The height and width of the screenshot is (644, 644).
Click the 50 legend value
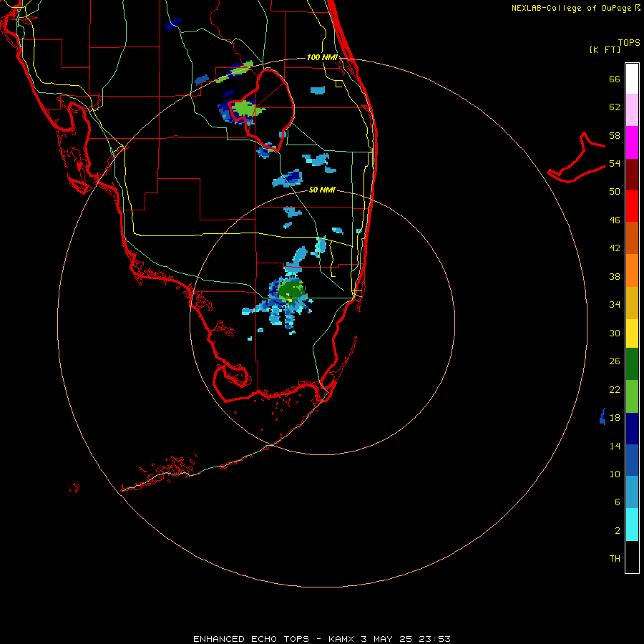(x=615, y=192)
